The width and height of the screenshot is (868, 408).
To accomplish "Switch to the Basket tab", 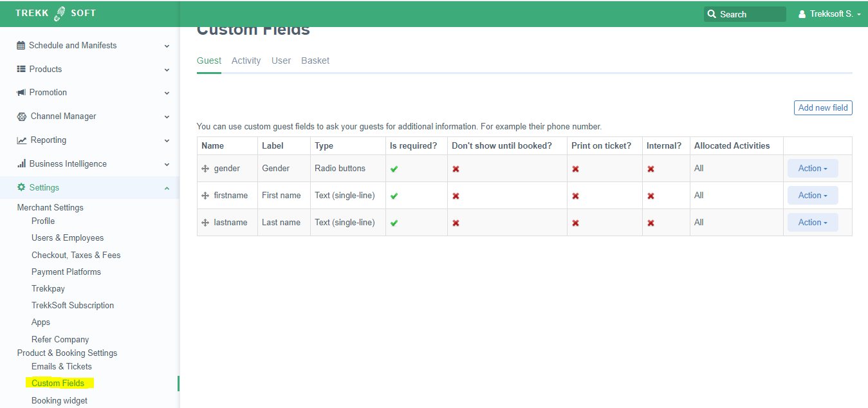I will (x=315, y=60).
